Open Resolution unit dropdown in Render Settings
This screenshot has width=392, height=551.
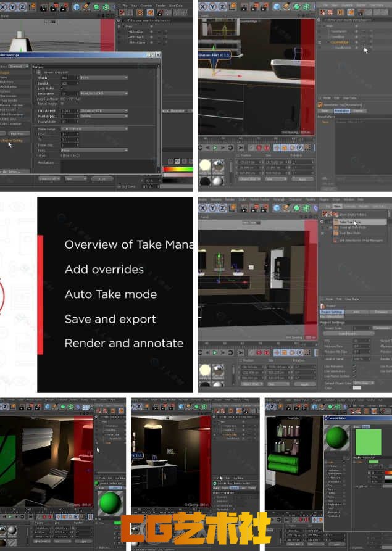pyautogui.click(x=104, y=93)
